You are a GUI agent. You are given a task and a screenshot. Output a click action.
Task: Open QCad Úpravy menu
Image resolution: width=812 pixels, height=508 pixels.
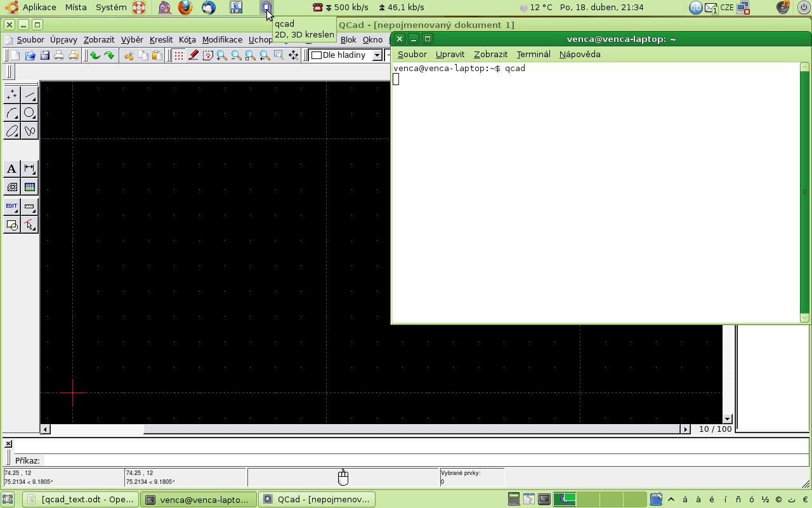pyautogui.click(x=63, y=39)
